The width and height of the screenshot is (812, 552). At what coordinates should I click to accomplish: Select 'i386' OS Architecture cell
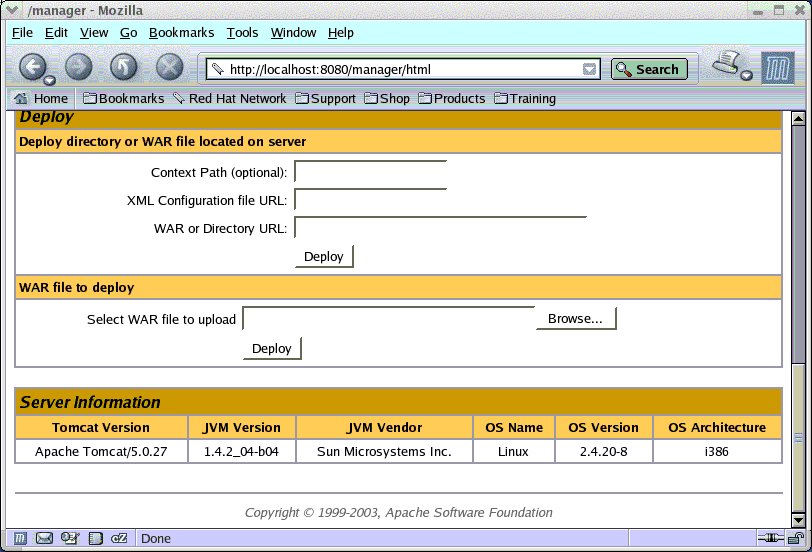click(x=717, y=452)
